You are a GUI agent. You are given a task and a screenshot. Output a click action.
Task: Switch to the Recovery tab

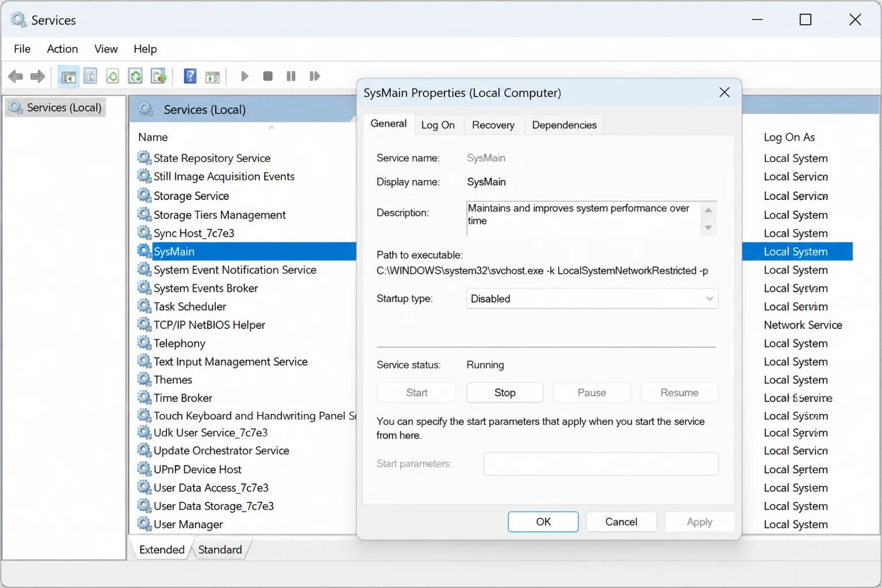(x=493, y=125)
